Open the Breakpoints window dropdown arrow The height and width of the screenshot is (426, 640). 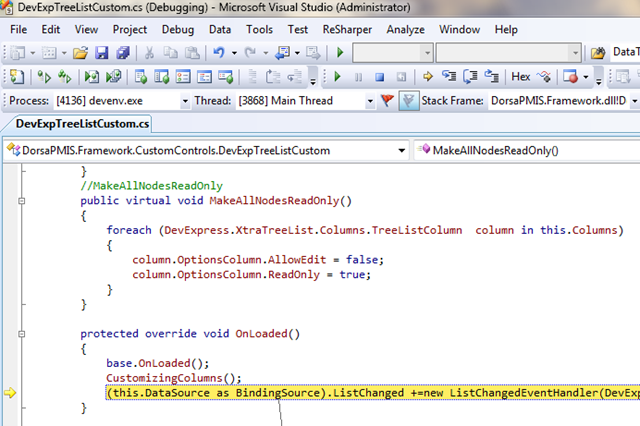coord(586,77)
